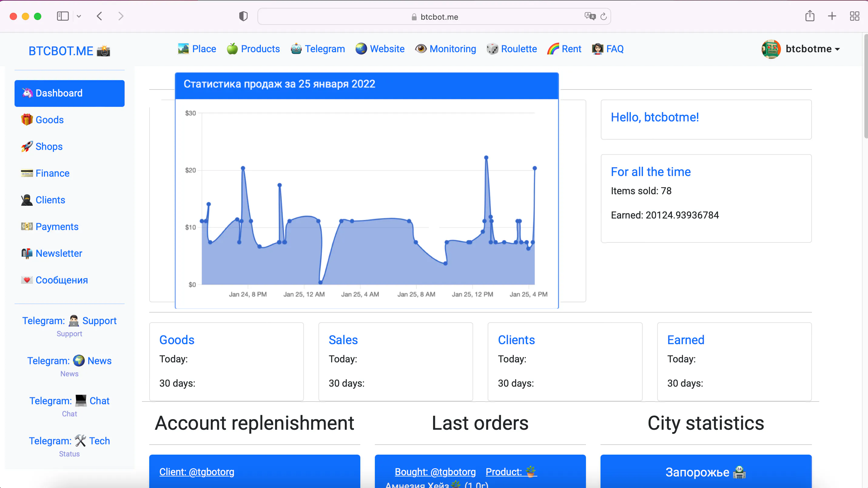Open the Telegram robot menu item
The image size is (868, 488).
point(318,49)
